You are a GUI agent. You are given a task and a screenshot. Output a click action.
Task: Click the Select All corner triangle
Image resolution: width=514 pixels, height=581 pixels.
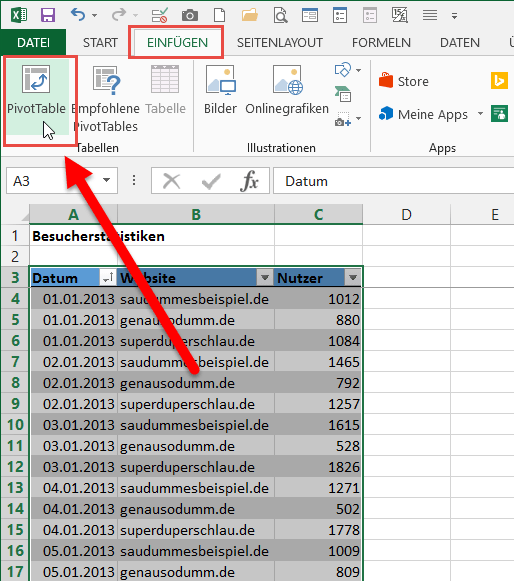[24, 216]
